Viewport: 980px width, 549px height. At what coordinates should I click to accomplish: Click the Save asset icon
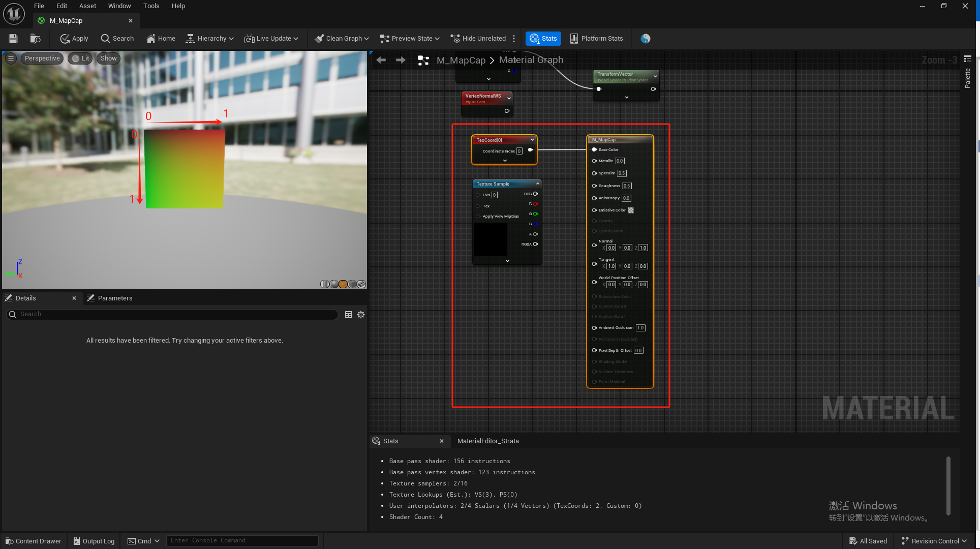tap(13, 39)
